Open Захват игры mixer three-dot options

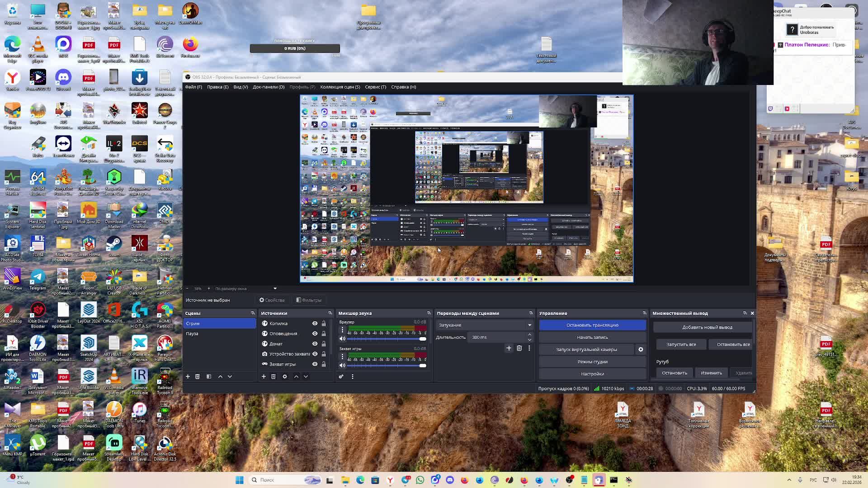point(342,357)
